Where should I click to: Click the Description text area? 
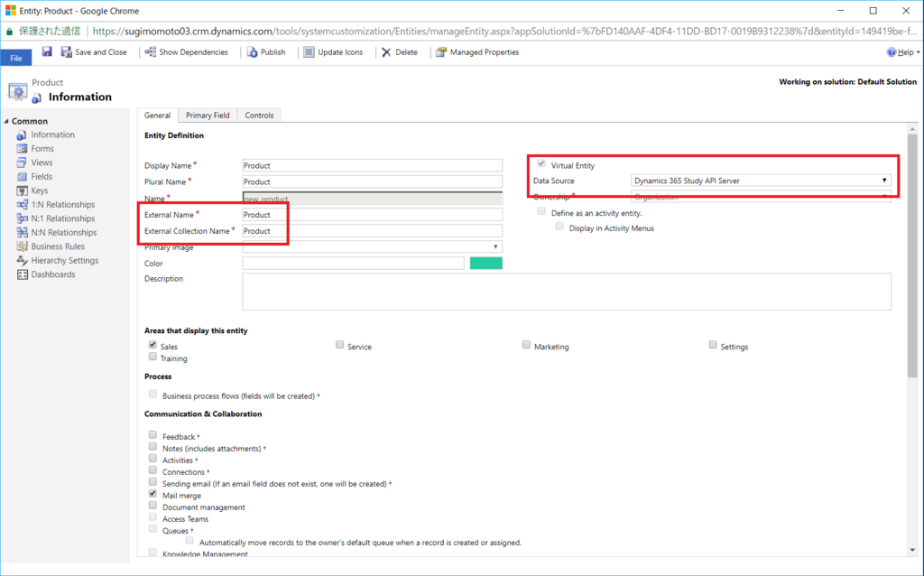pyautogui.click(x=567, y=292)
